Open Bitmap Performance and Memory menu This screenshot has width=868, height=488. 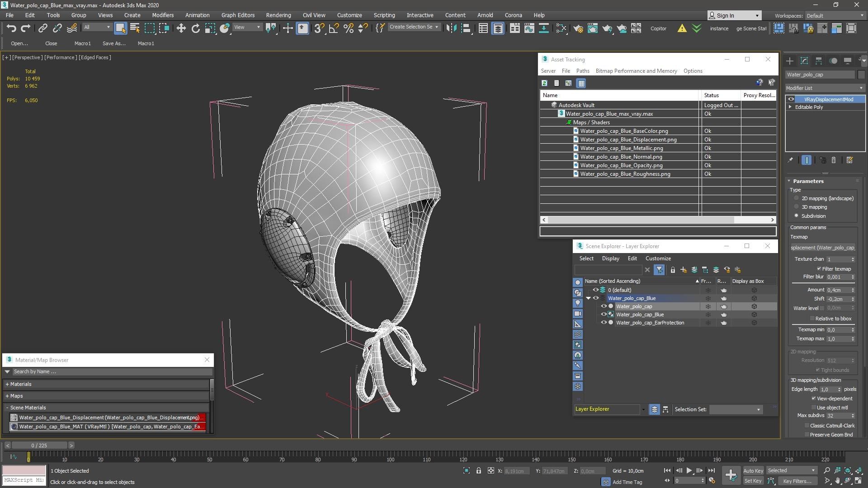pyautogui.click(x=636, y=71)
